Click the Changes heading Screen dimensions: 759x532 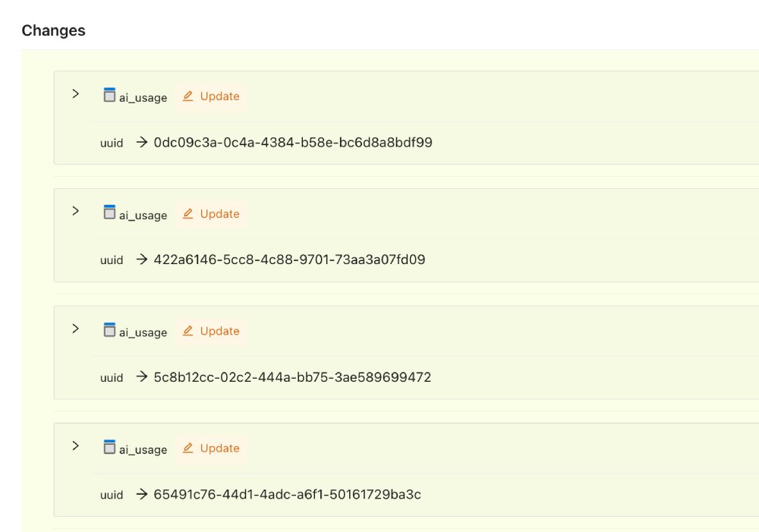point(53,30)
